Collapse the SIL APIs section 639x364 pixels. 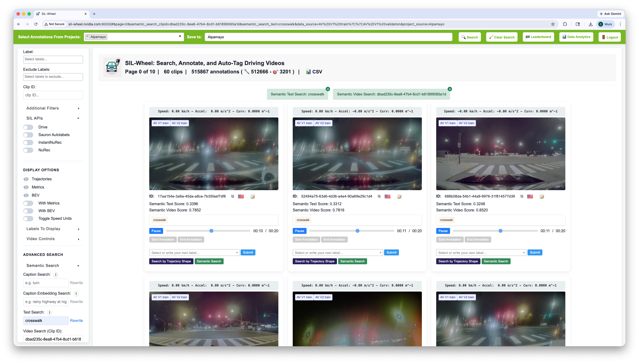(53, 118)
